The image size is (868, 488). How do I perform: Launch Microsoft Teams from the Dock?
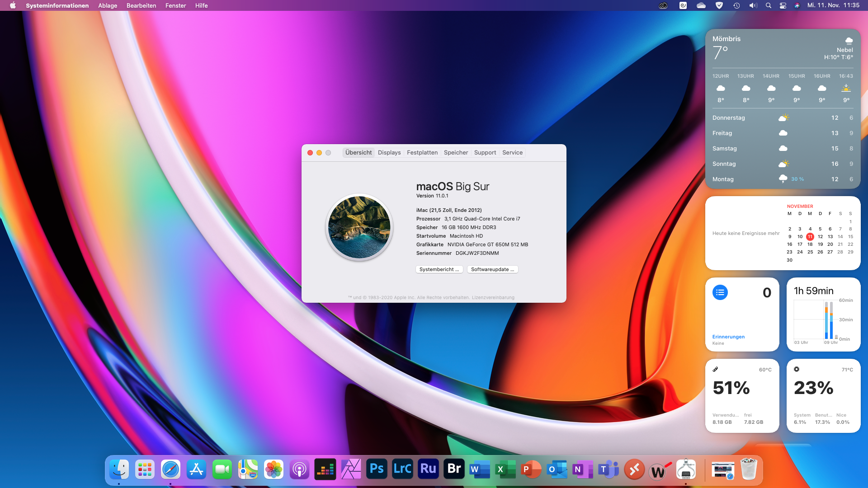609,469
